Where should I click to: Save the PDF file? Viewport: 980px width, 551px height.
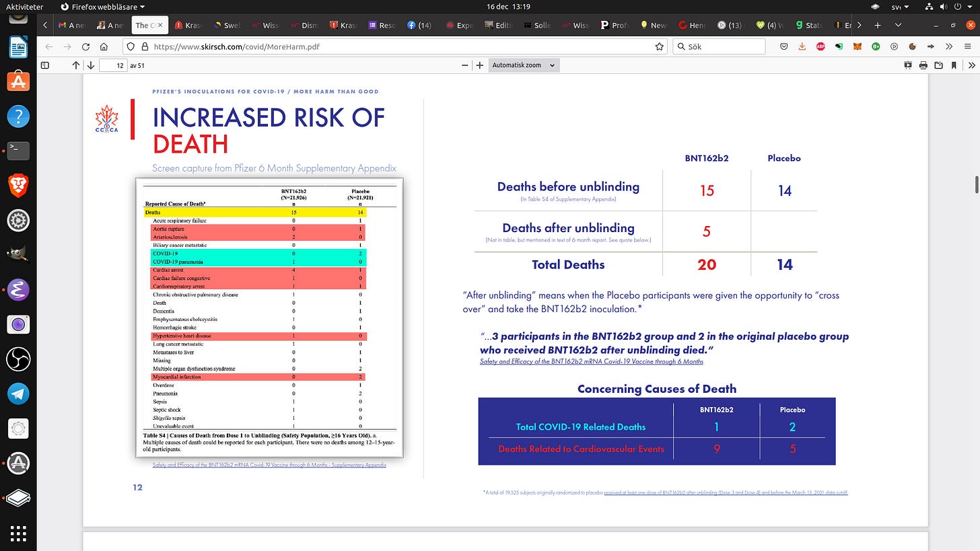939,65
